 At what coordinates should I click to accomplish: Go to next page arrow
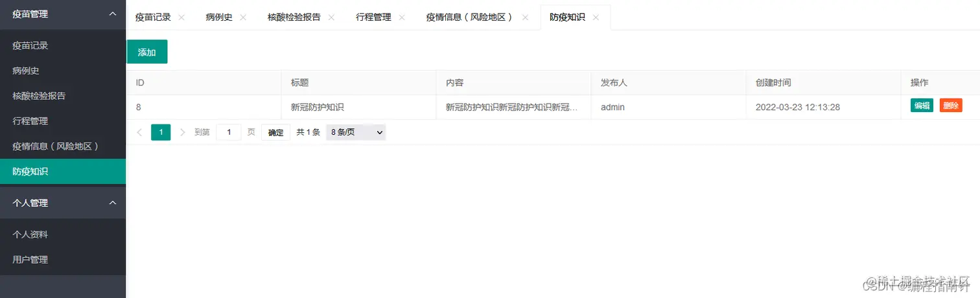pyautogui.click(x=183, y=132)
